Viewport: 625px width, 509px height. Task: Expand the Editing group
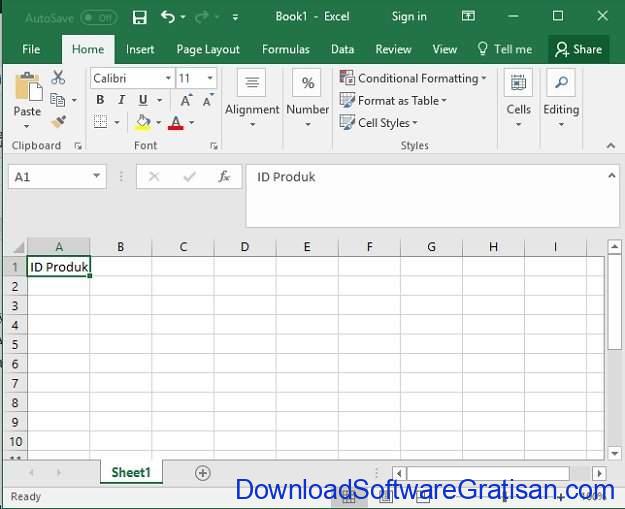pos(561,98)
